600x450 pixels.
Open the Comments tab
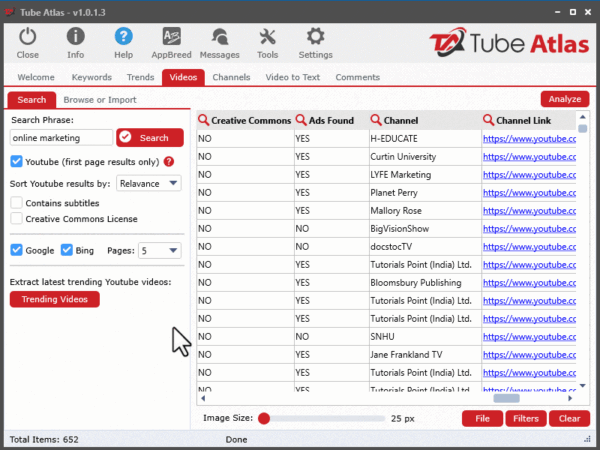[x=358, y=77]
